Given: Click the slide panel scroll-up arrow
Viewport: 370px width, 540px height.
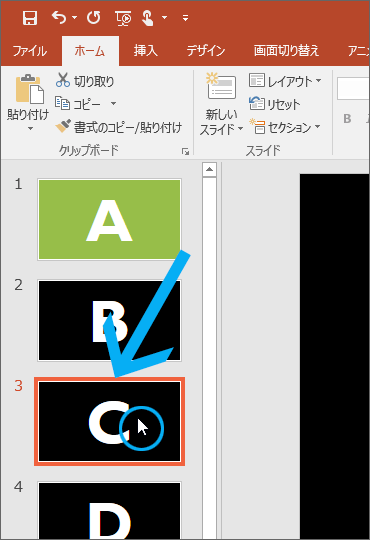Looking at the screenshot, I should (x=209, y=169).
